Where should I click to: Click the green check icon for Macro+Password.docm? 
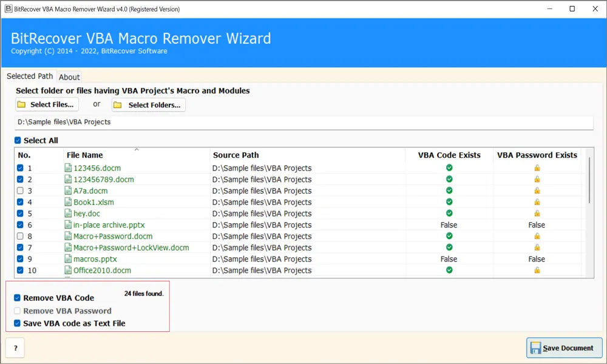pyautogui.click(x=449, y=236)
